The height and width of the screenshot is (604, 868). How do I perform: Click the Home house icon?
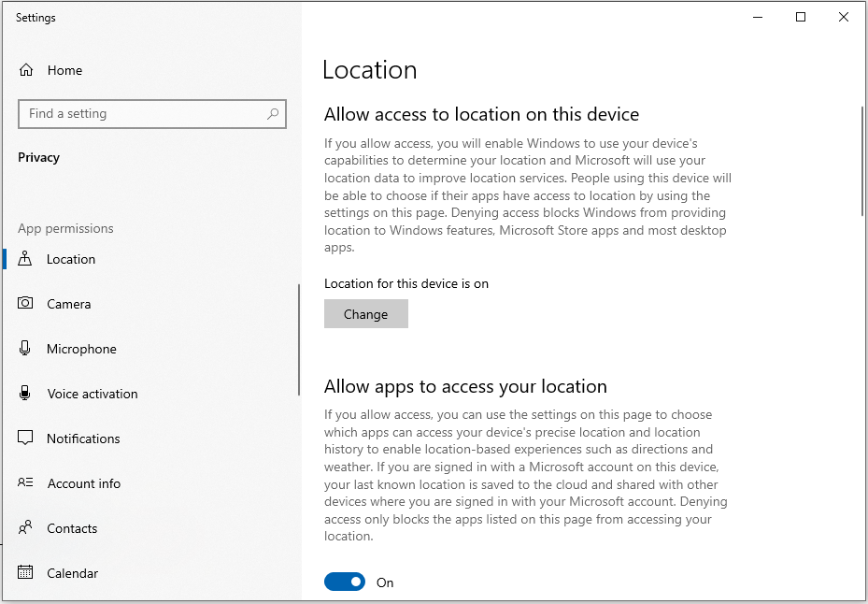click(26, 70)
